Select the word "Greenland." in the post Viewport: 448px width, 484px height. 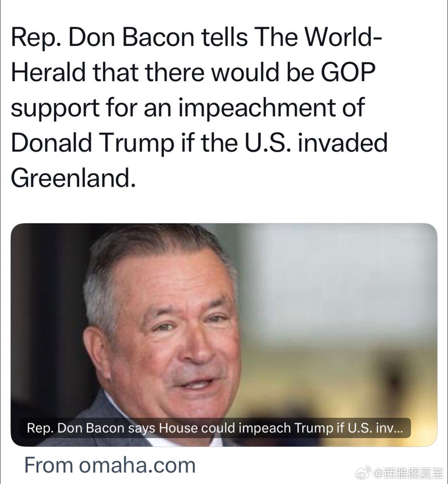click(73, 178)
